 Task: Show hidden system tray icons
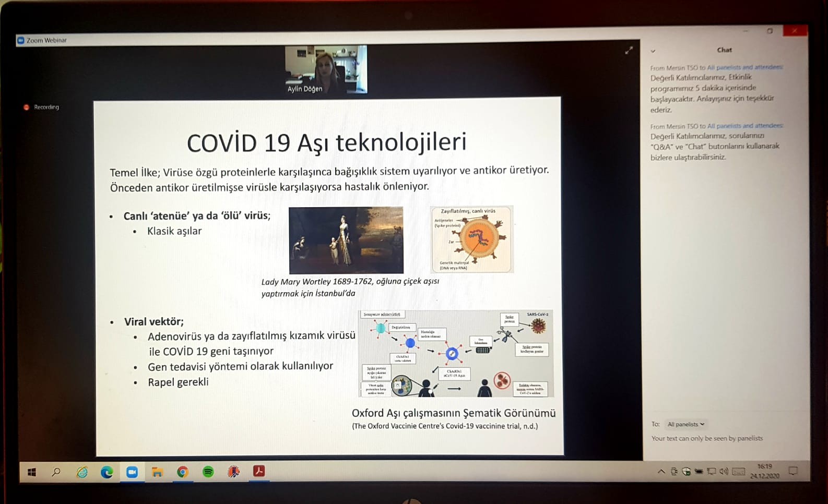pyautogui.click(x=661, y=472)
